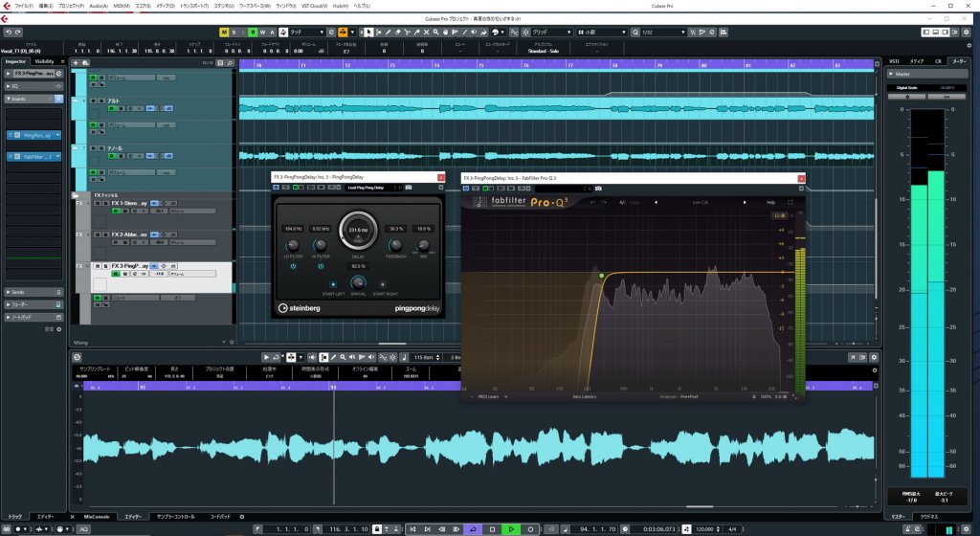
Task: Toggle the green global Read R button
Action: tap(253, 32)
